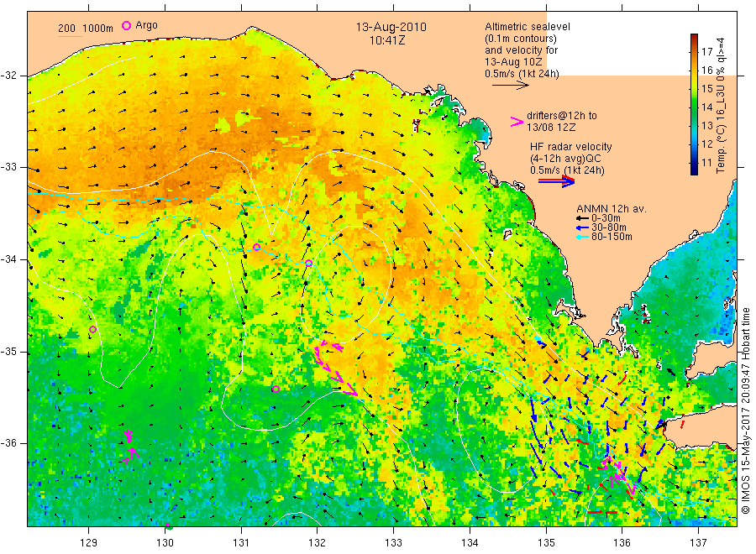This screenshot has height=554, width=756.
Task: Click the time label 10:41Z
Action: [387, 40]
